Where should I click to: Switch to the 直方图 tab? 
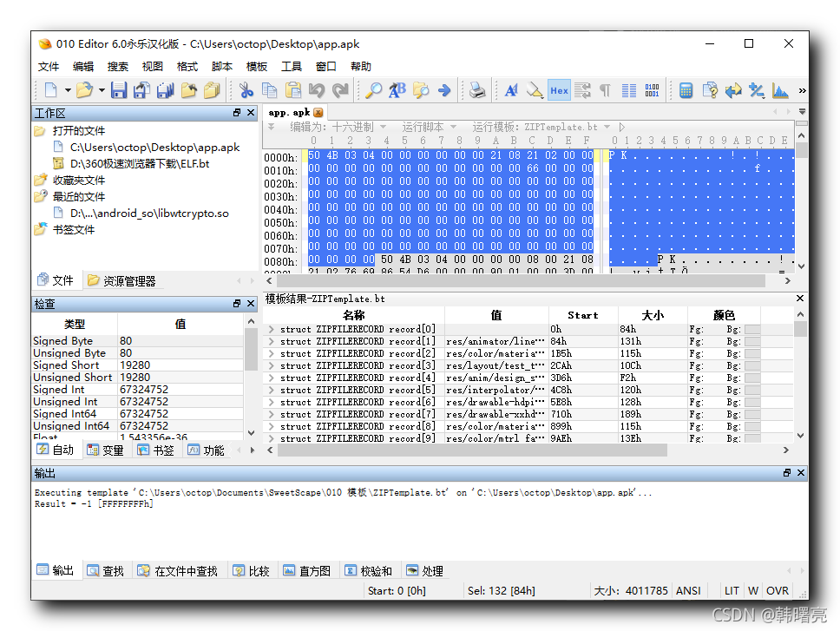(307, 571)
